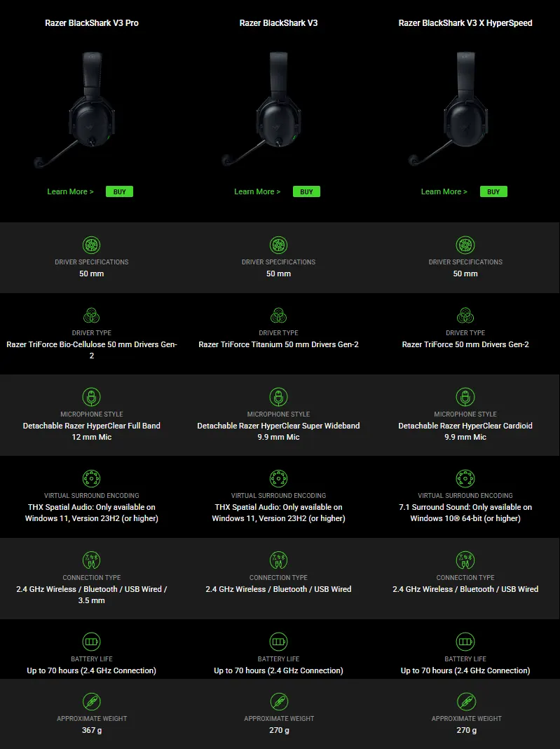This screenshot has height=749, width=560.
Task: Click the driver specifications icon under BlackShark V3 Pro
Action: point(91,245)
